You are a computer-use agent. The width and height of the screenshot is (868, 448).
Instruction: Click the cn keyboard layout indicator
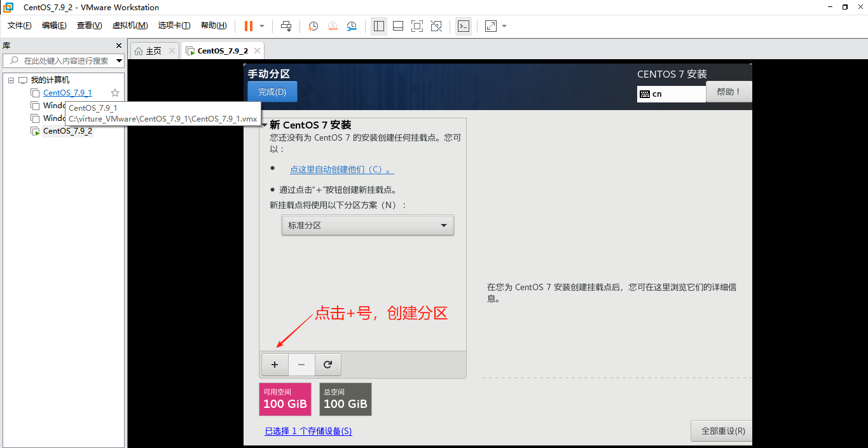click(672, 94)
